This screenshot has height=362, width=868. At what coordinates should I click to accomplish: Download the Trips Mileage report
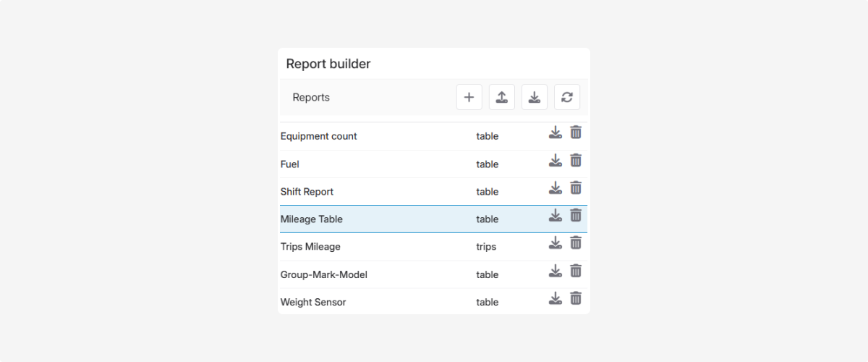[x=555, y=243]
